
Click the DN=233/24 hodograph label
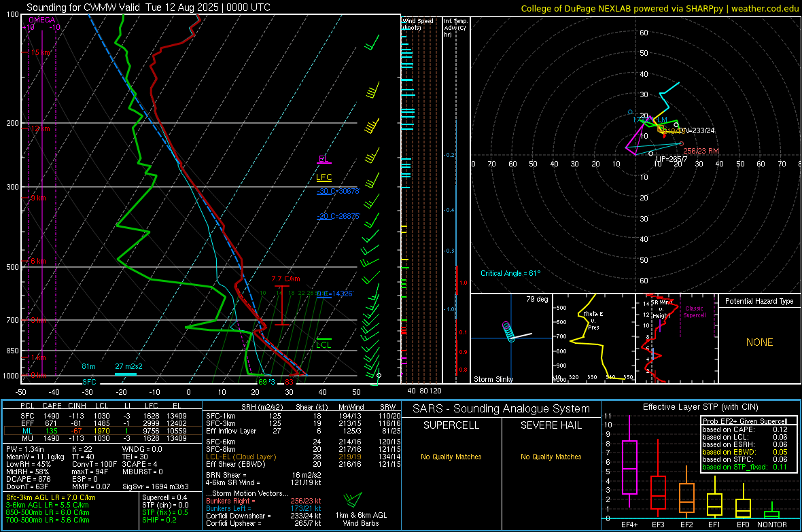(x=697, y=131)
